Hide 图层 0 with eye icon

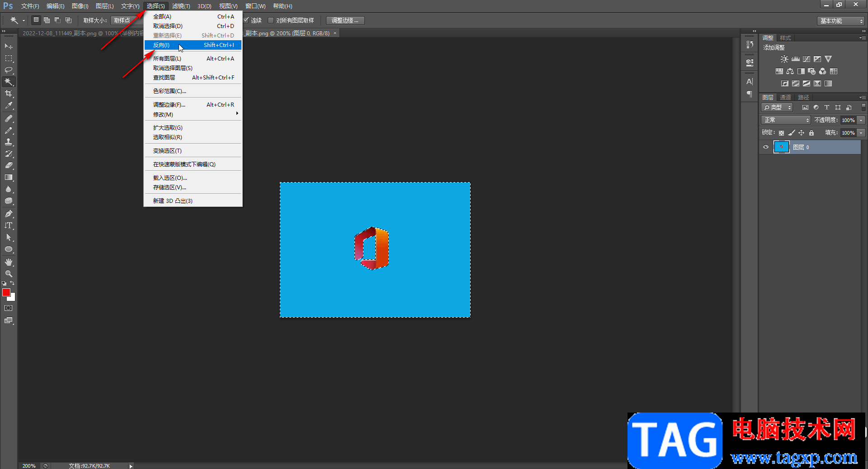coord(766,147)
